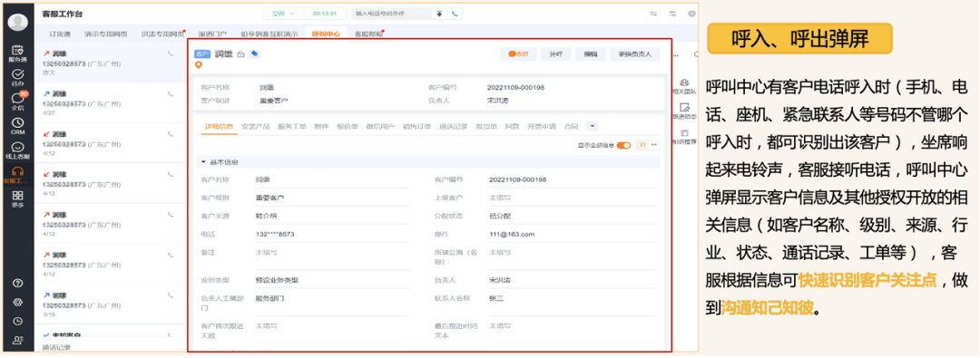
Task: Open the CRM sidebar icon
Action: (x=18, y=126)
